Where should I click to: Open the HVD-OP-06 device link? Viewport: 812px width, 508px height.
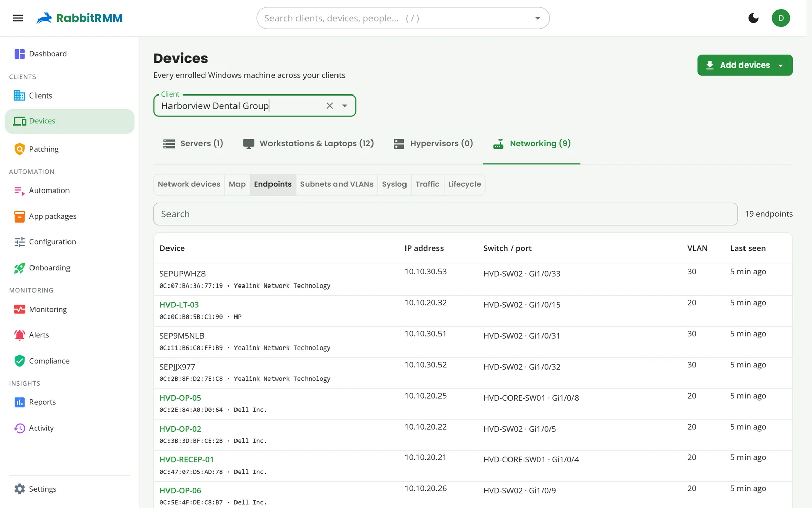click(x=180, y=490)
